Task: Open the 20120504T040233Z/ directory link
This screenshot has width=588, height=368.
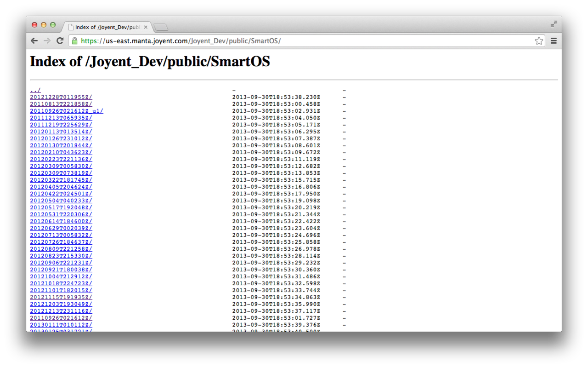Action: (61, 201)
